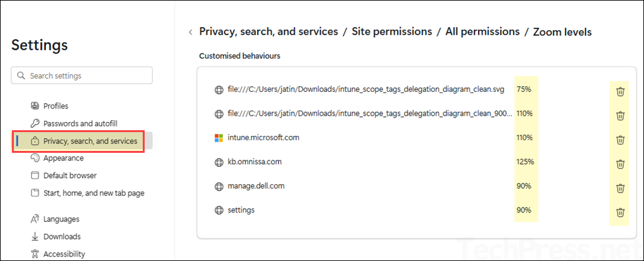The image size is (644, 261).
Task: Click globe icon beside diagram_clean_900 entry
Action: (x=219, y=113)
